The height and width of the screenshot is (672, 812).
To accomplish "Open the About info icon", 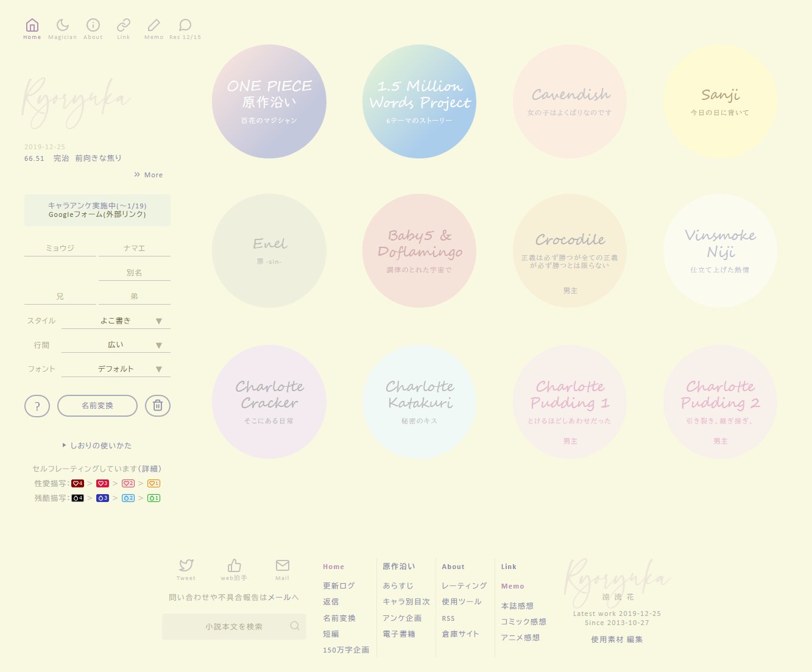I will pyautogui.click(x=93, y=25).
